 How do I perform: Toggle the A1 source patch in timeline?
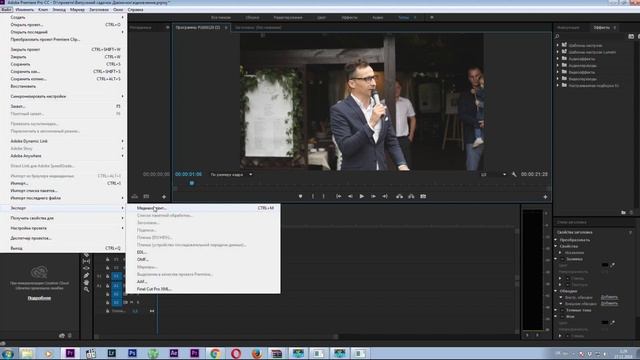click(x=99, y=286)
